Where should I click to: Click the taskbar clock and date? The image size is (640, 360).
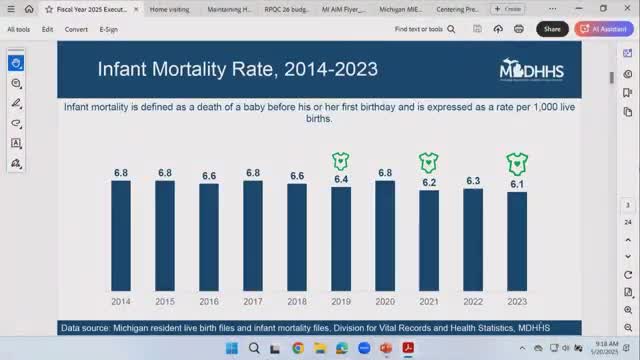604,348
